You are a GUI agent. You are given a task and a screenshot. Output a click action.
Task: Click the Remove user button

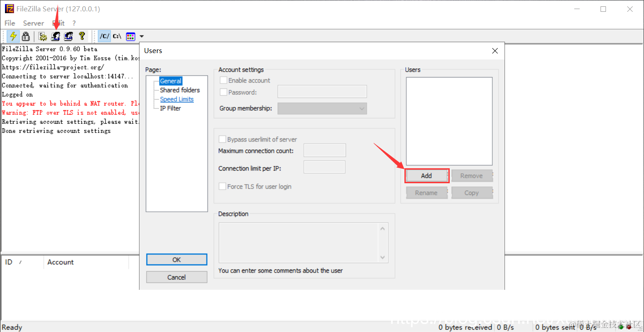pyautogui.click(x=471, y=176)
